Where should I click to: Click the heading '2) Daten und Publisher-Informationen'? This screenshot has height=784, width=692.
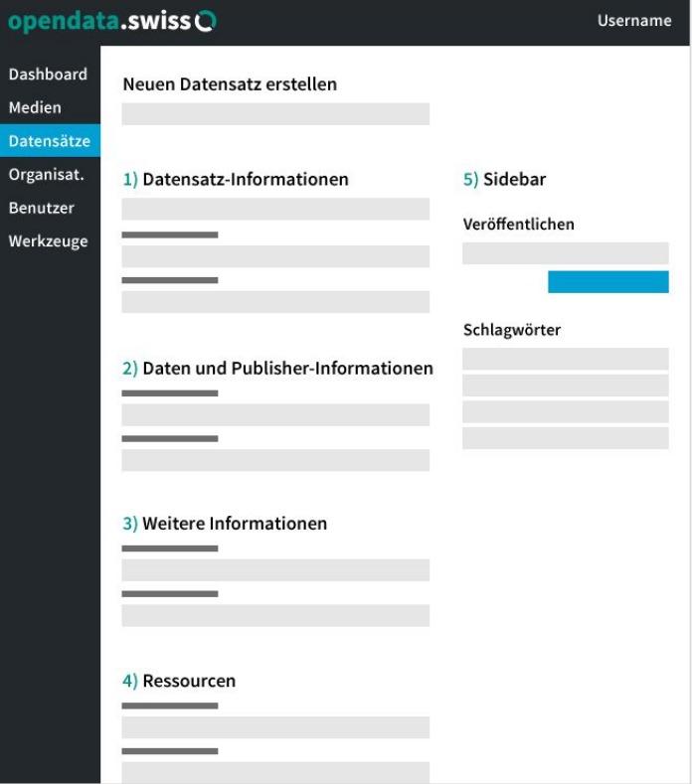pos(277,368)
